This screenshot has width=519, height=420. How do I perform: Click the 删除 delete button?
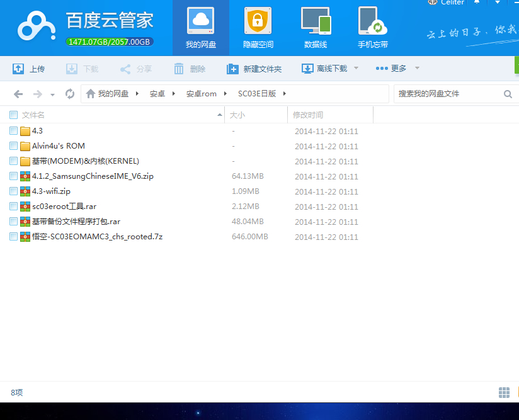190,69
